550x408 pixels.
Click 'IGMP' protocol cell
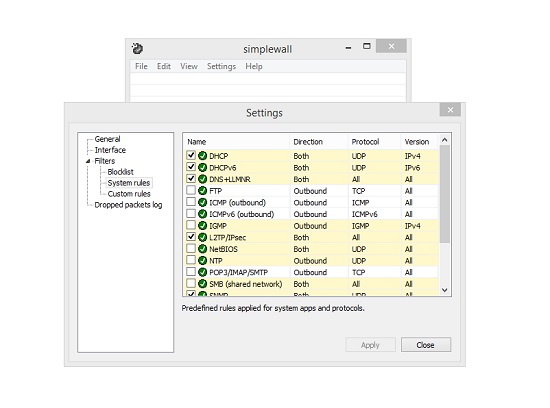click(x=360, y=226)
